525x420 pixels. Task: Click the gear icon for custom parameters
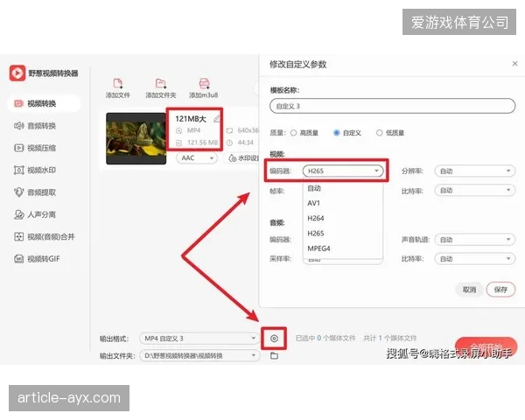274,339
